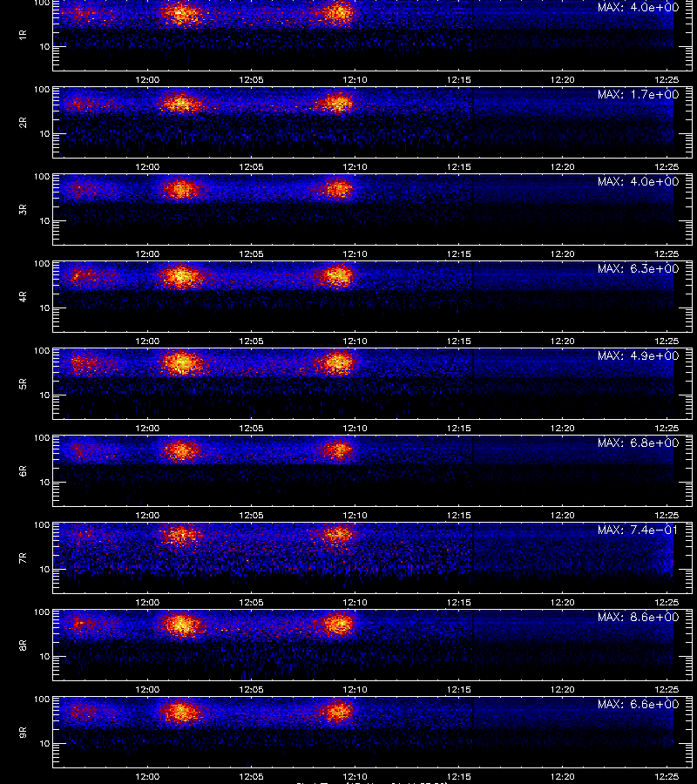Click the bright burst near 12:09 in panel 5R
697x784 pixels.
[x=337, y=362]
